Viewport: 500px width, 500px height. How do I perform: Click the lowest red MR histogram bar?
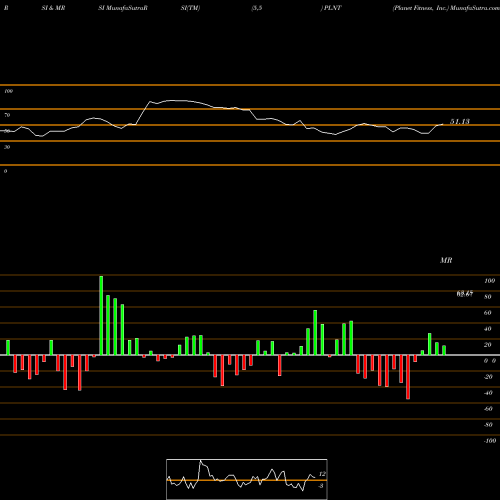tap(408, 377)
